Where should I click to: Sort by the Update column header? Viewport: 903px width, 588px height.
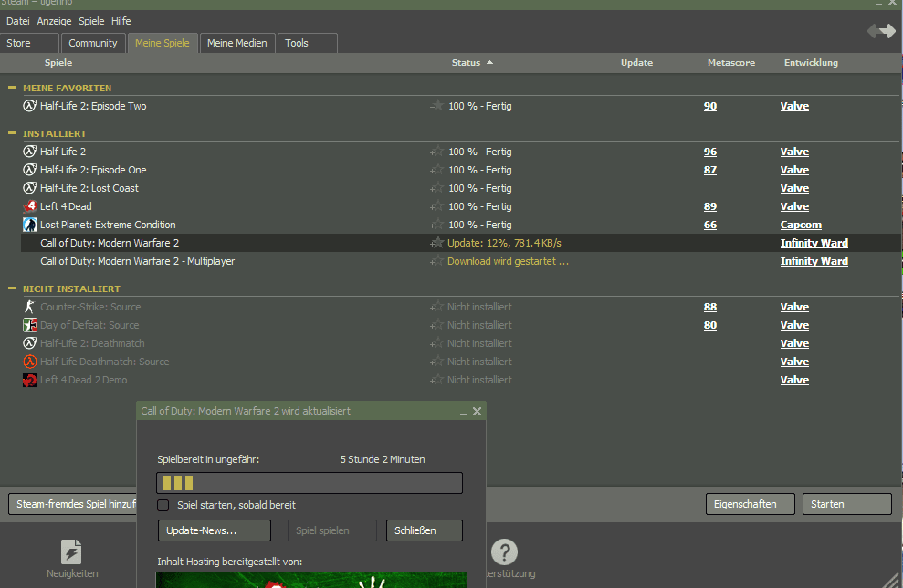tap(636, 63)
